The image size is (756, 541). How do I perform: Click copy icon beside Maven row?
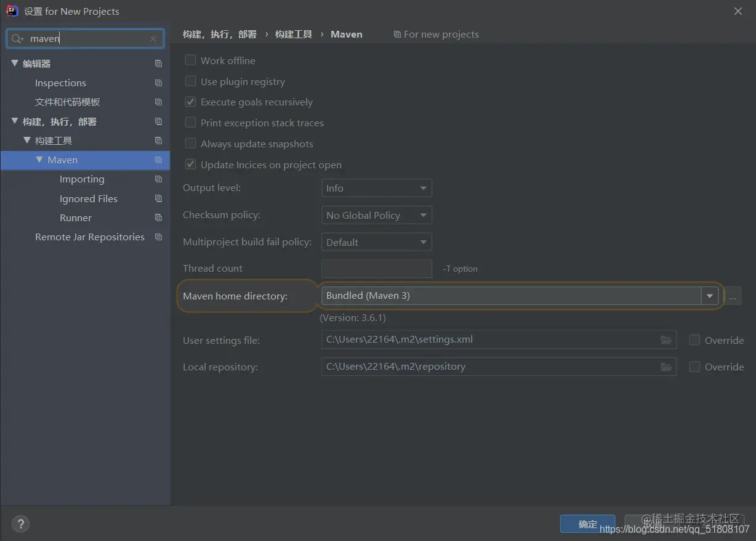tap(158, 160)
